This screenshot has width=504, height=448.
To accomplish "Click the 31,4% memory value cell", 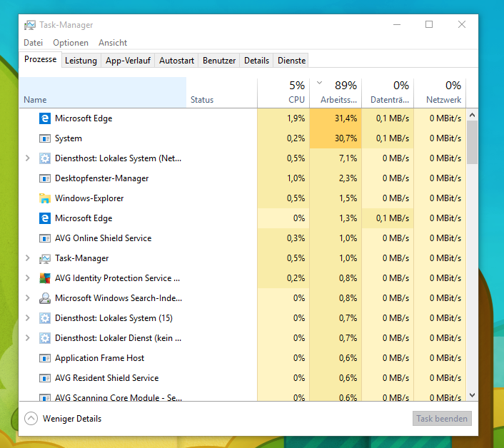I will [x=336, y=118].
